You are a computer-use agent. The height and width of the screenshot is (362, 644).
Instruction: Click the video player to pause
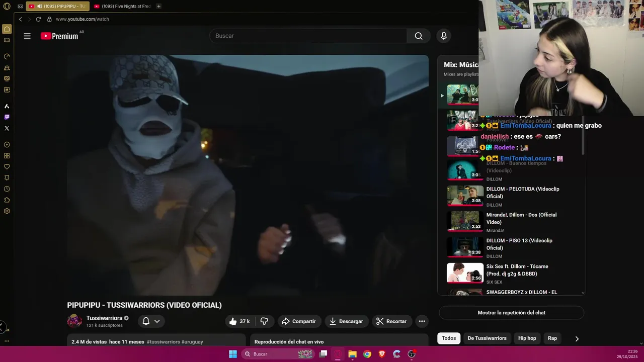point(248,175)
